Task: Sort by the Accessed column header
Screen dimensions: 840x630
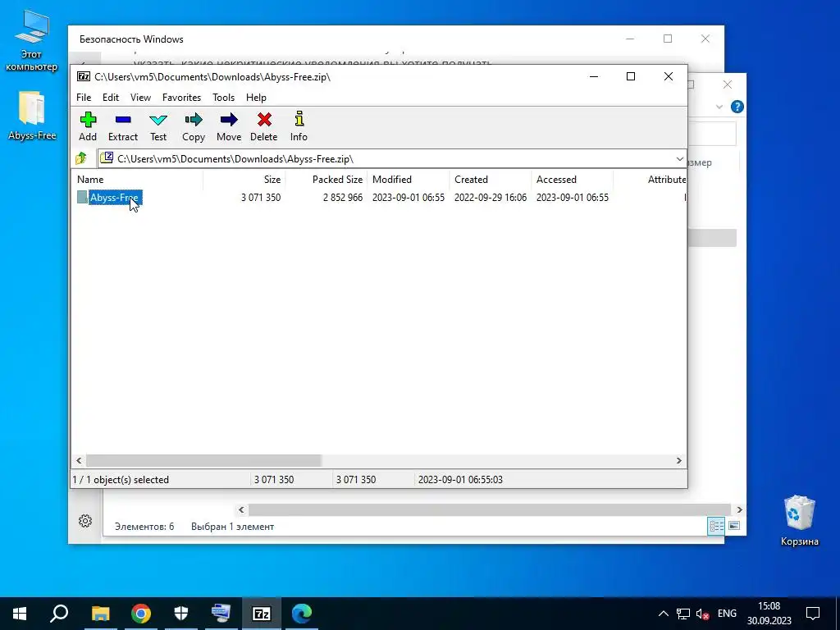Action: click(x=572, y=180)
